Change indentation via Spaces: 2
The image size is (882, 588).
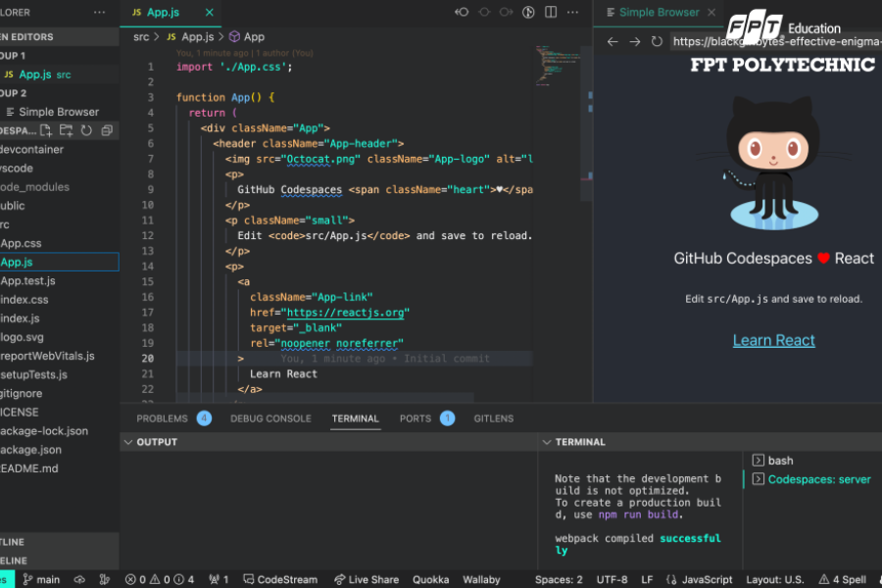click(559, 579)
